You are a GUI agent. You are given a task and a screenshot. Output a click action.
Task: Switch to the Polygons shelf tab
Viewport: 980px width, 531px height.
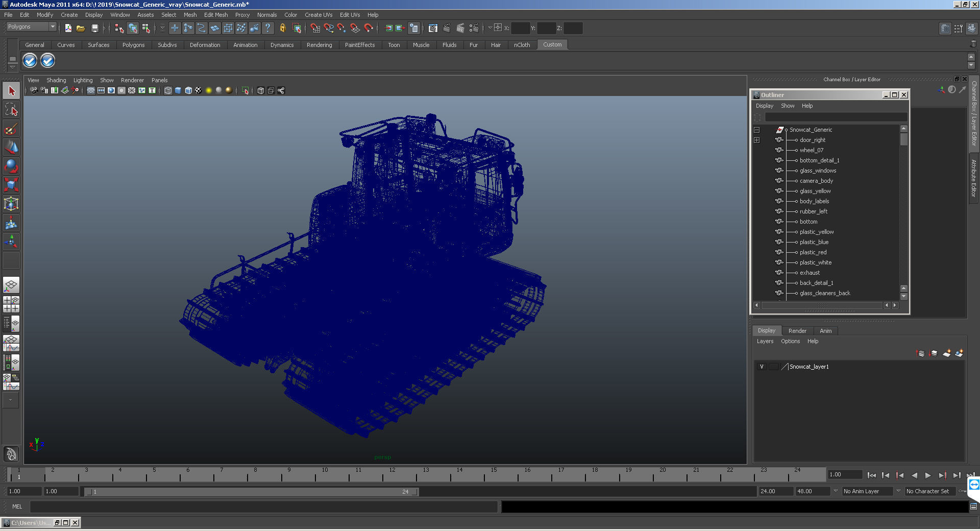pos(133,45)
